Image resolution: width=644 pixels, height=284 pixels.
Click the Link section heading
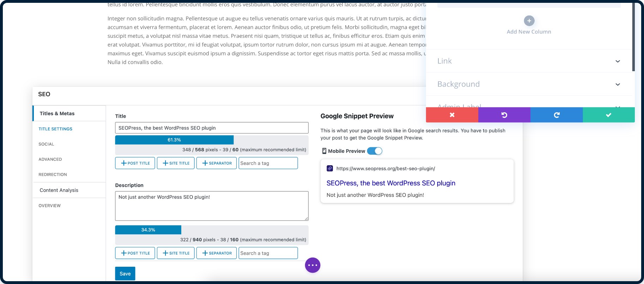tap(444, 61)
